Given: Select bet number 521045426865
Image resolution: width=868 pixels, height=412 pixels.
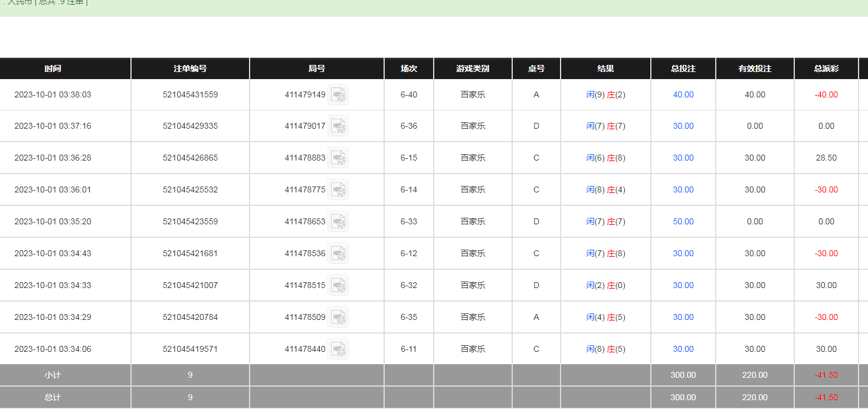Looking at the screenshot, I should point(190,158).
